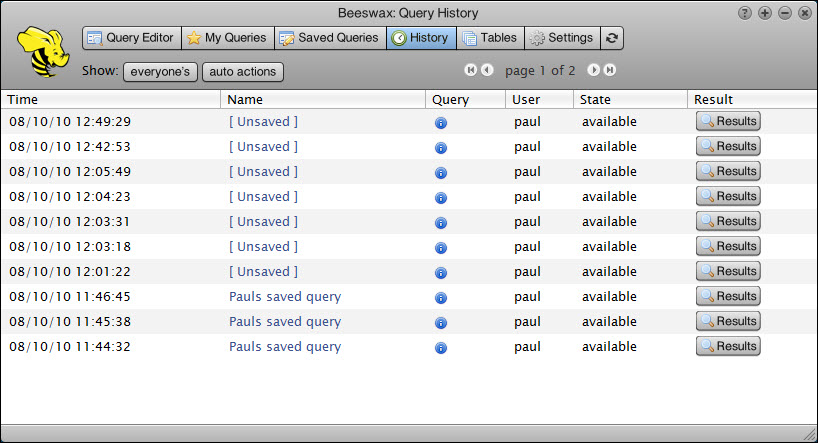Click the help question mark icon

(x=744, y=13)
